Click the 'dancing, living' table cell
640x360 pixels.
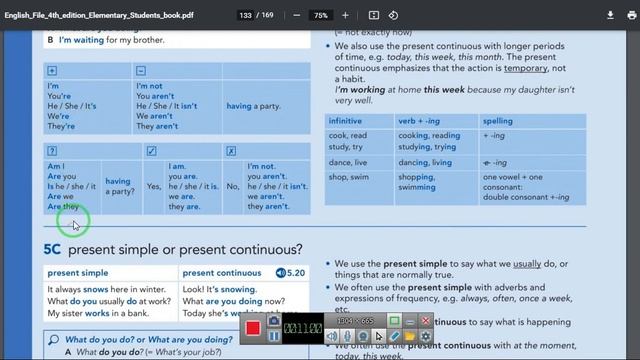[425, 162]
